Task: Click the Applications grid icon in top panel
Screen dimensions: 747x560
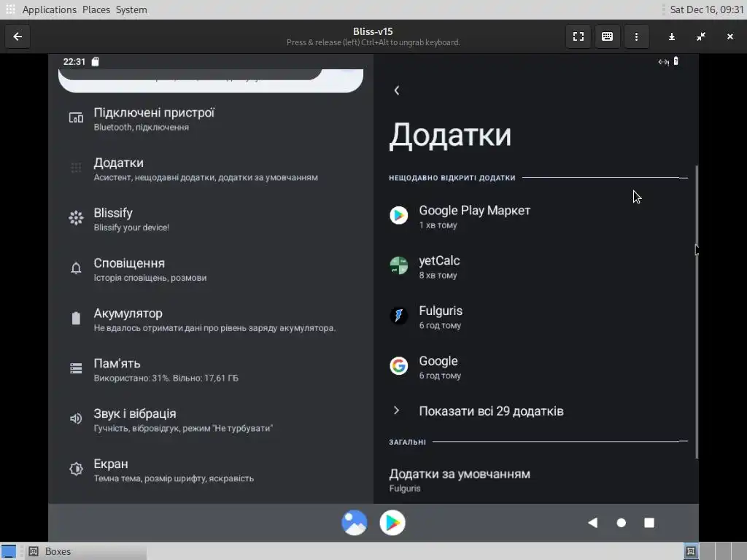Action: [x=10, y=9]
